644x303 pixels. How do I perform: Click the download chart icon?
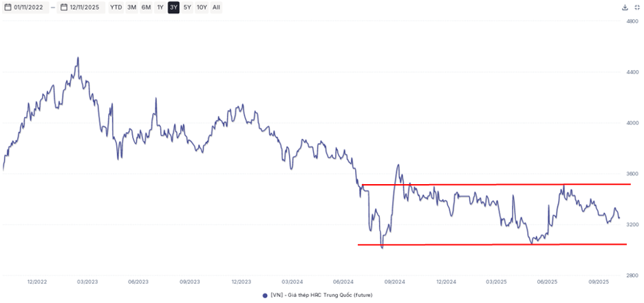[x=625, y=8]
